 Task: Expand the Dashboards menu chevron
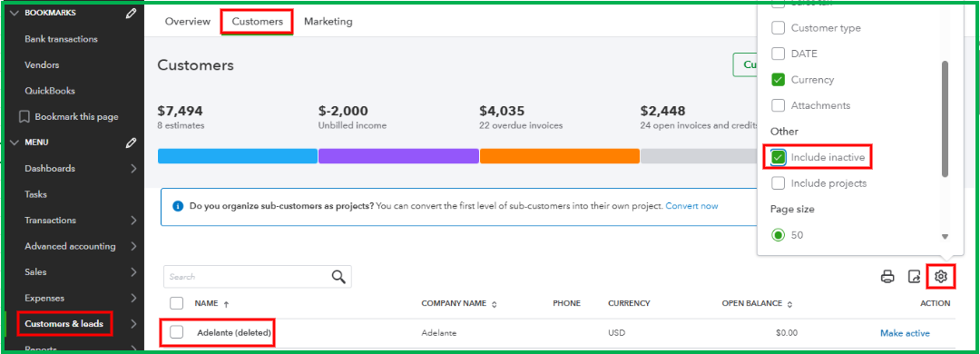pyautogui.click(x=133, y=168)
